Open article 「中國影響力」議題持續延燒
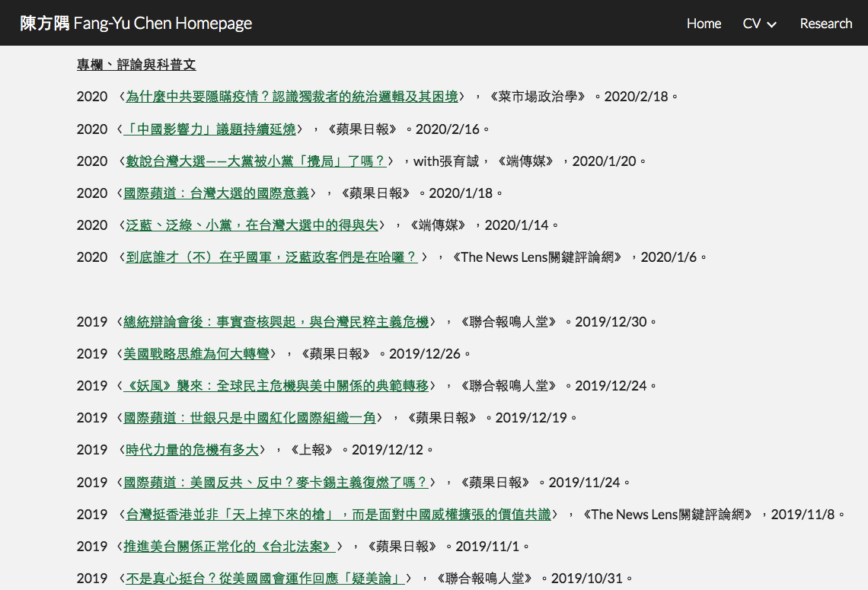Viewport: 868px width, 590px height. click(x=210, y=129)
